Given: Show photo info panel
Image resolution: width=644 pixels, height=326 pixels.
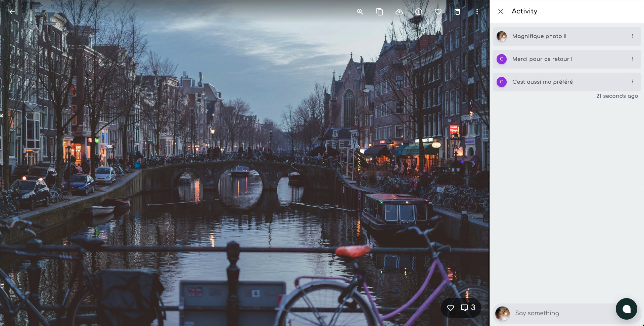Looking at the screenshot, I should [419, 12].
